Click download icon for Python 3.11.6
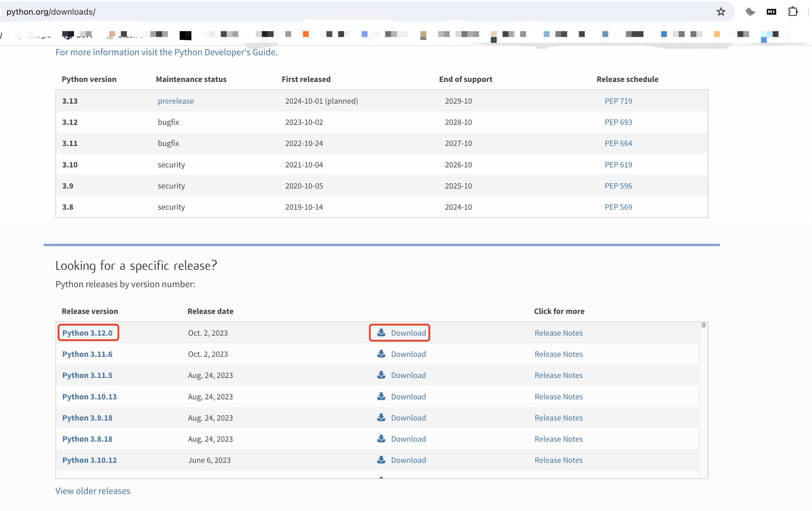The height and width of the screenshot is (511, 812). click(381, 354)
